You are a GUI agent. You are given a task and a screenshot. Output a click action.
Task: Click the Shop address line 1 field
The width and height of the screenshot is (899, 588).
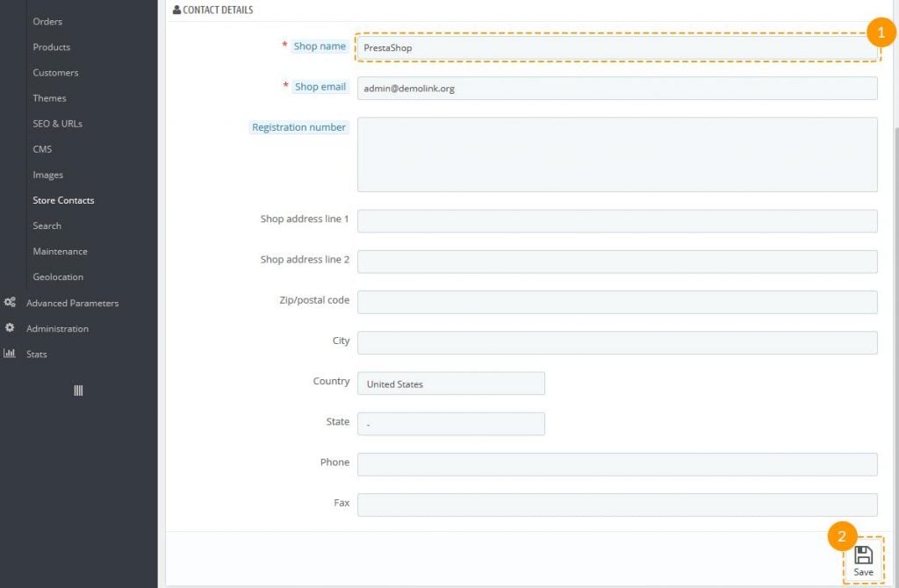(616, 221)
